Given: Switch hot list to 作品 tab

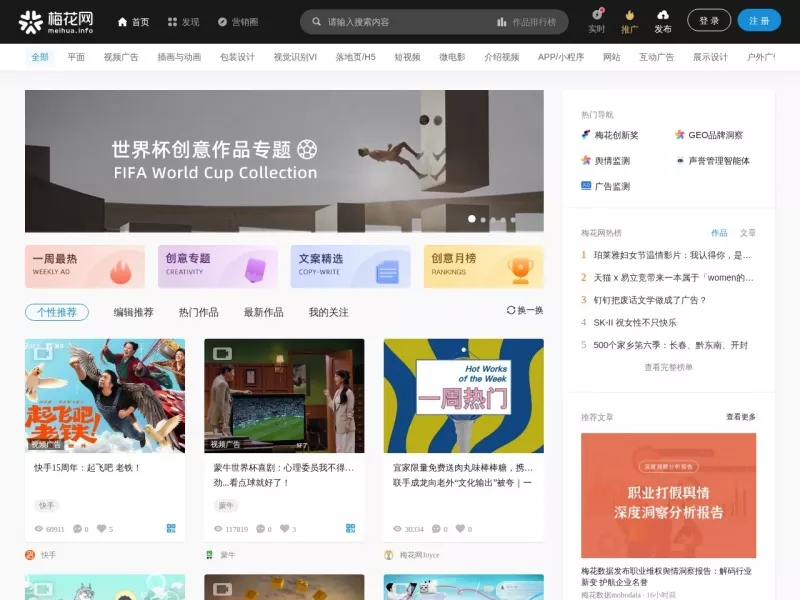Looking at the screenshot, I should click(x=719, y=233).
